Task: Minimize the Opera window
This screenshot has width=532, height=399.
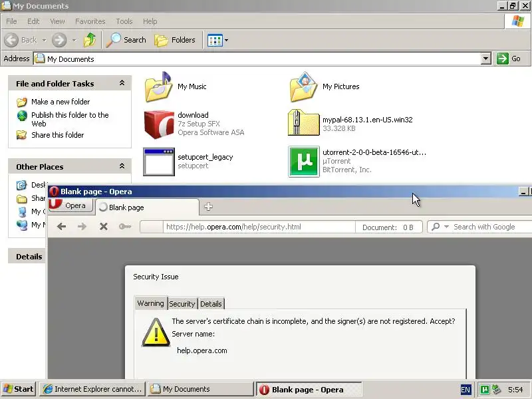Action: click(523, 192)
